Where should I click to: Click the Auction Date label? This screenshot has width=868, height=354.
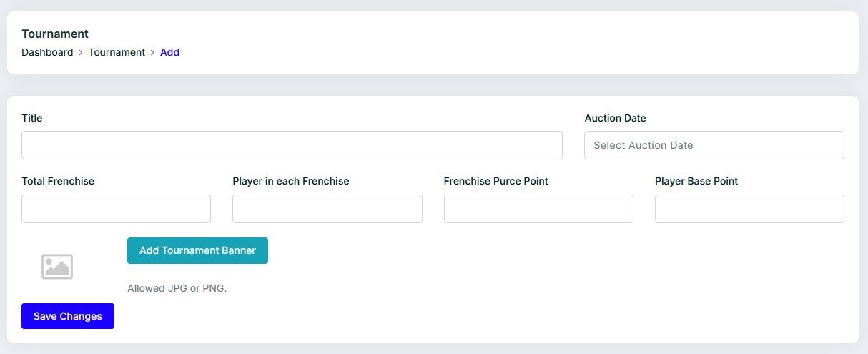(x=615, y=118)
